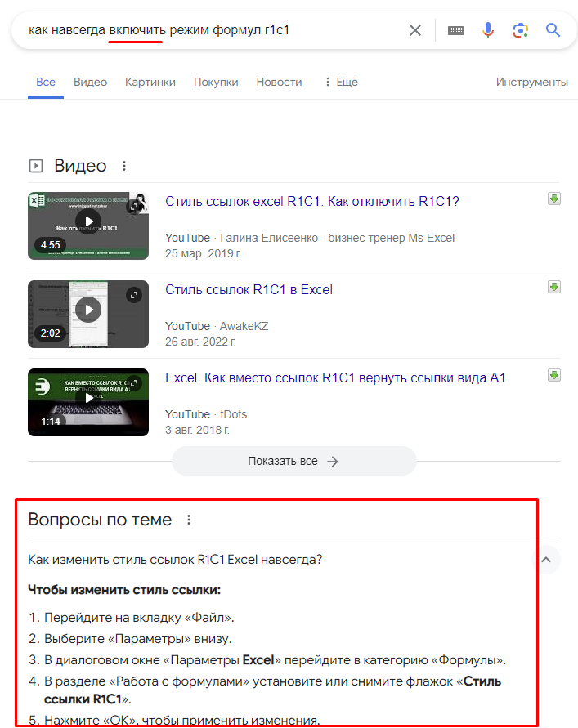Expand the Ещё more filters menu
The width and height of the screenshot is (578, 728).
pyautogui.click(x=341, y=82)
